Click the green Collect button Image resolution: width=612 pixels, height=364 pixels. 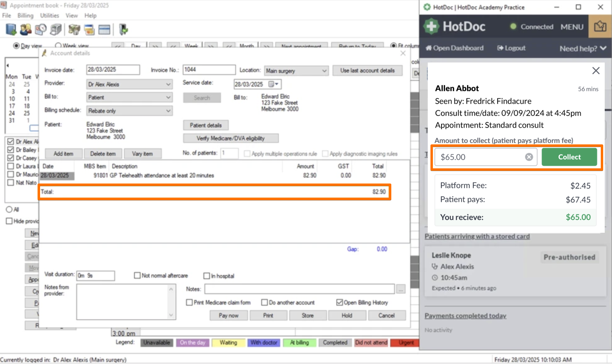tap(569, 157)
